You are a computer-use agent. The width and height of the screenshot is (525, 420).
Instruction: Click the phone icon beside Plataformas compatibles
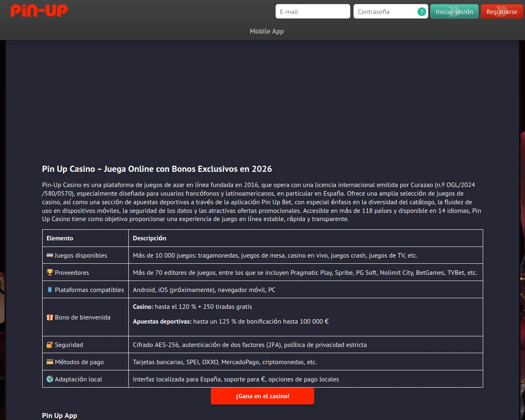pyautogui.click(x=50, y=290)
